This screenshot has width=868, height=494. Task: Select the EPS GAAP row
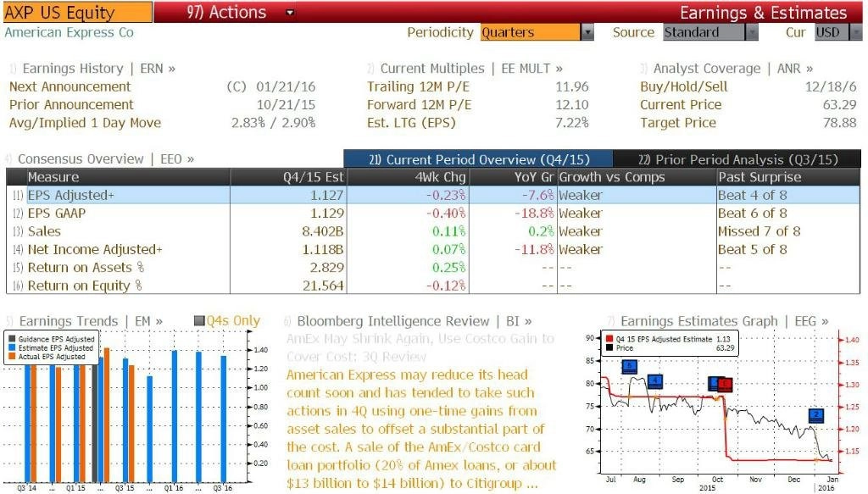point(433,214)
